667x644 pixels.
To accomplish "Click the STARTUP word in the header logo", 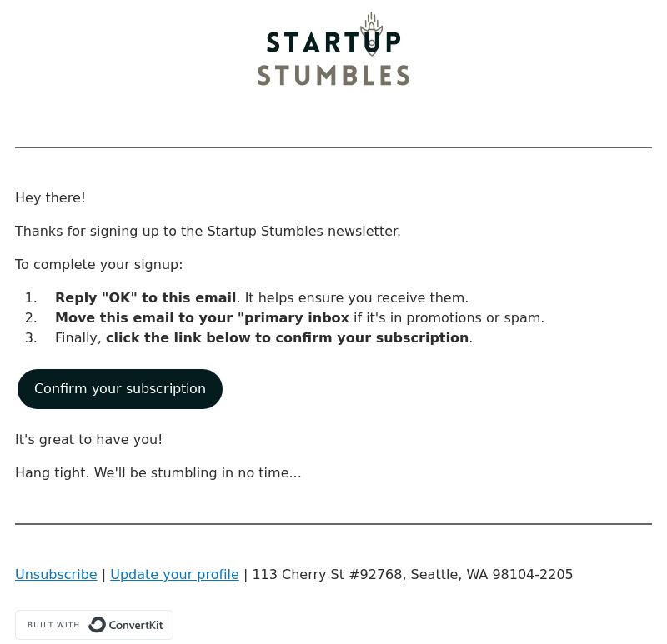I will coord(333,42).
